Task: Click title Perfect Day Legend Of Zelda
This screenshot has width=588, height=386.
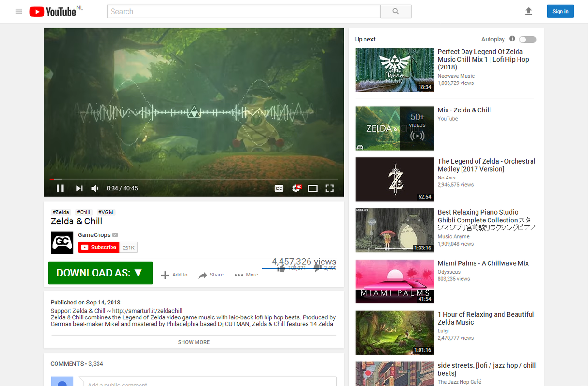Action: 483,59
